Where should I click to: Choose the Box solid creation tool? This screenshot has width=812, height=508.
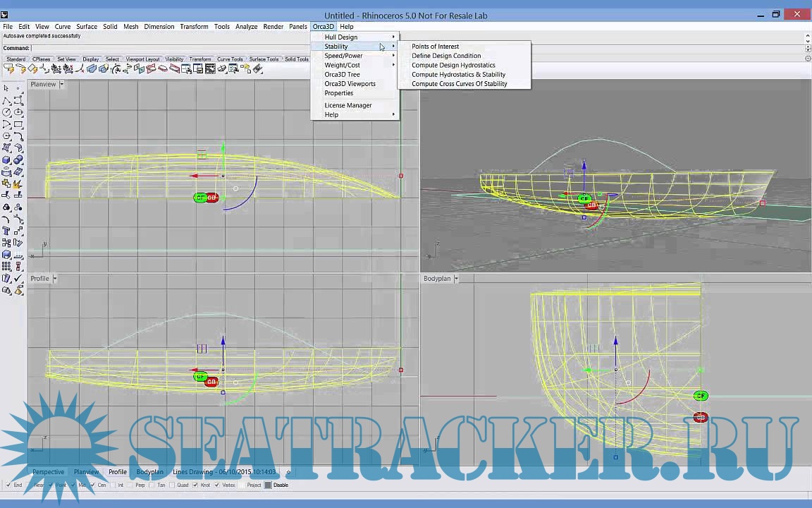(7, 159)
